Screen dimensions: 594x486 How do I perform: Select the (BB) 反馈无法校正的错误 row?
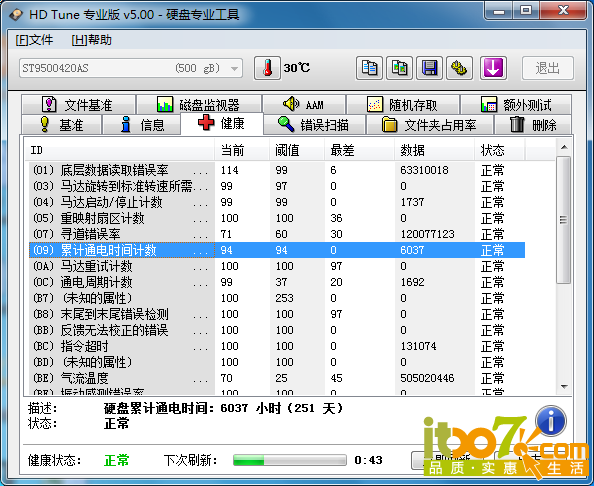coord(277,330)
